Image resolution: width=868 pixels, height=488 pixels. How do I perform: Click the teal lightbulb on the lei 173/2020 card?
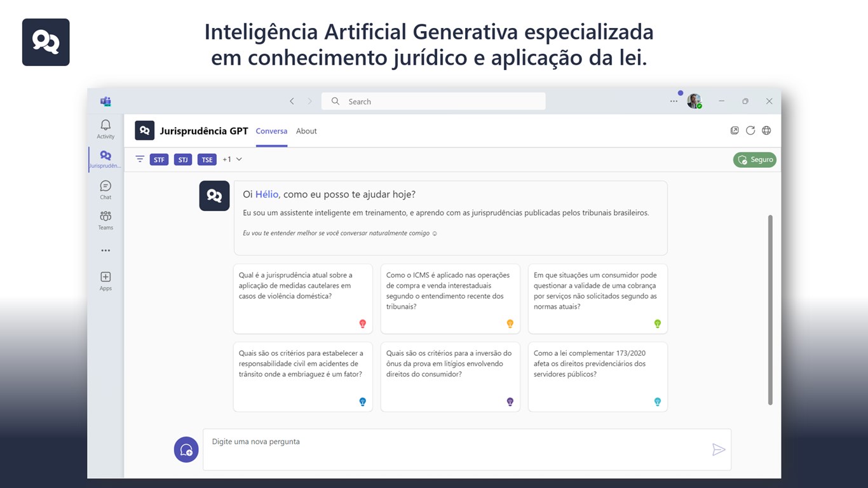pos(658,402)
